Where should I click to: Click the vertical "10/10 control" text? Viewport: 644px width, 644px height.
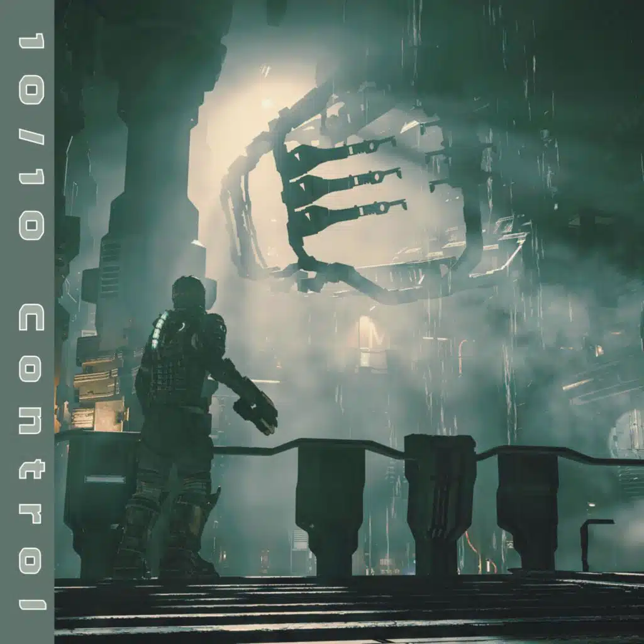pos(31,321)
